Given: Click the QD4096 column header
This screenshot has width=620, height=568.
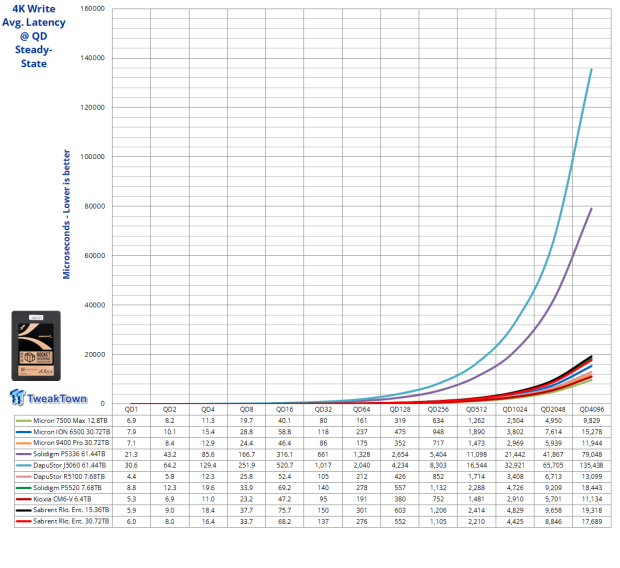Looking at the screenshot, I should click(x=592, y=409).
